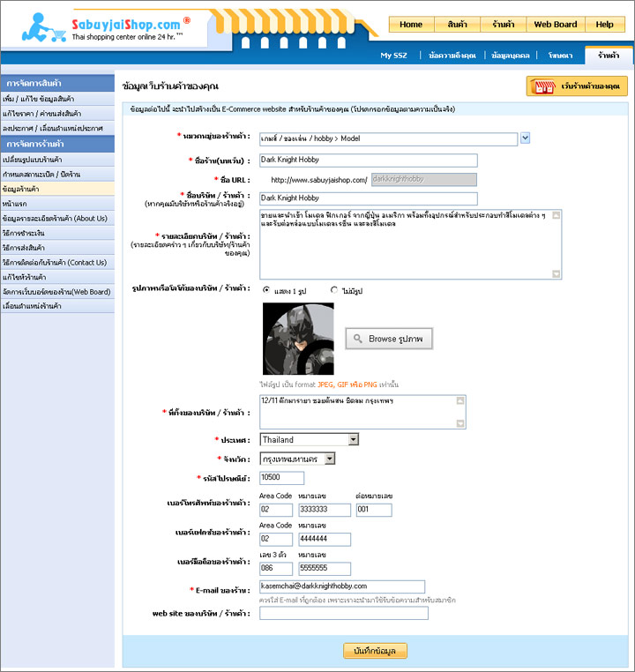Switch to the tab left of โฆษณา

click(x=511, y=56)
